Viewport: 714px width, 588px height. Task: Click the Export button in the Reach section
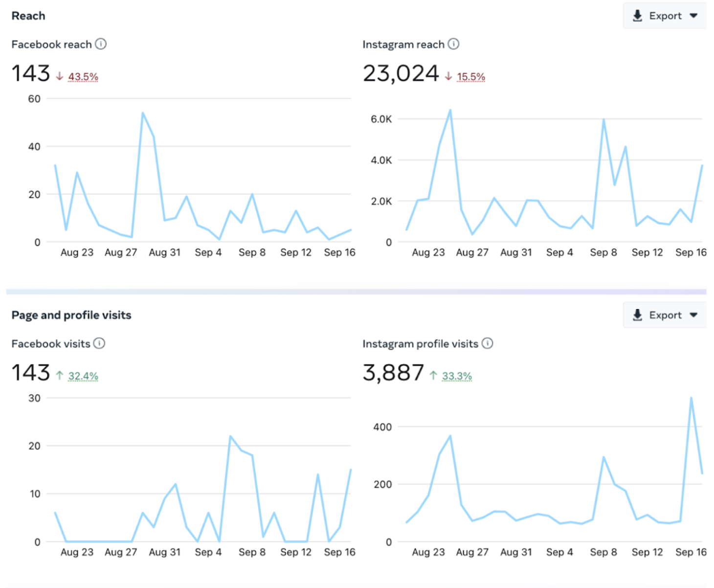point(664,15)
